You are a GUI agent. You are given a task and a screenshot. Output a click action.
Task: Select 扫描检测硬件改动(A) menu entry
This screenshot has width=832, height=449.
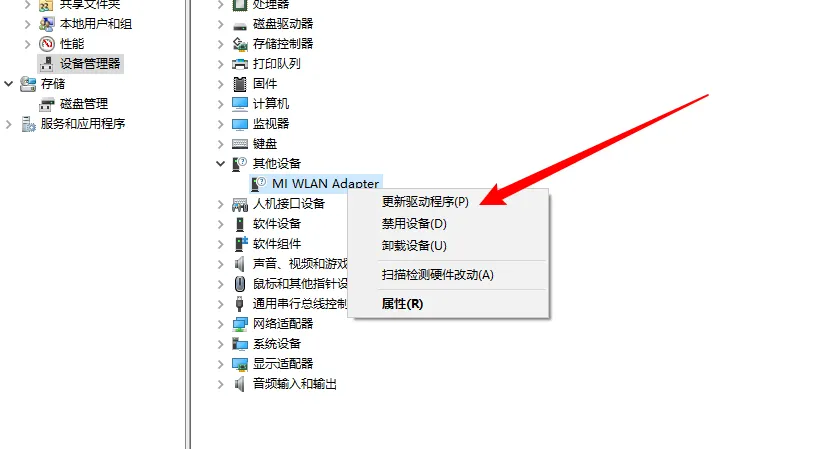coord(437,275)
